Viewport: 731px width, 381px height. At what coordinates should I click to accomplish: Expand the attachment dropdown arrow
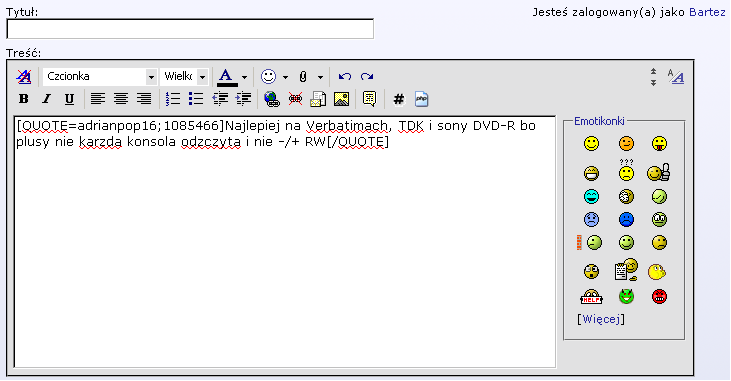coord(320,77)
